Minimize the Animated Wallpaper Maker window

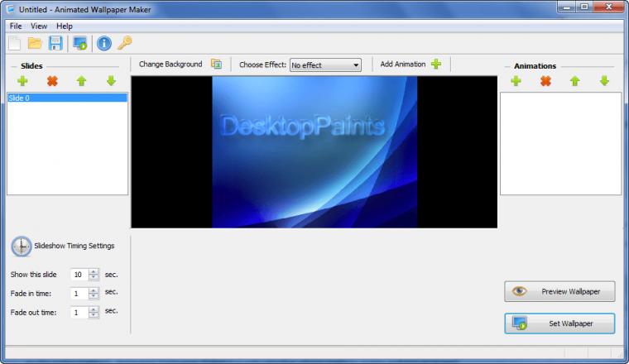(x=566, y=7)
